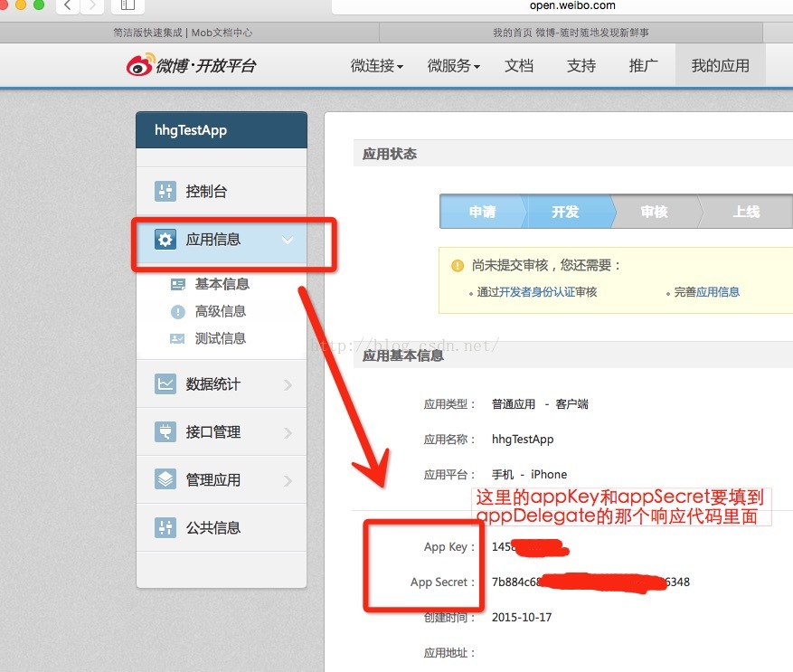
Task: Select 基本信息 in the sidebar
Action: point(222,284)
